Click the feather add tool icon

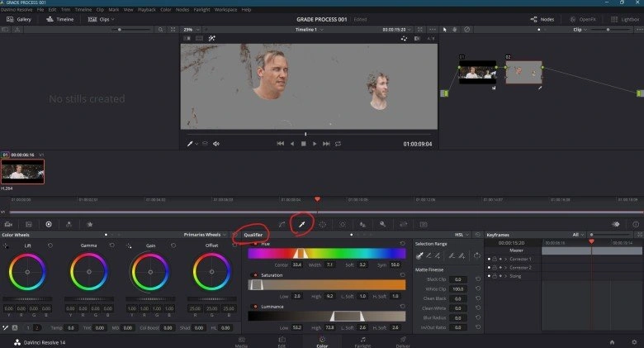click(462, 256)
